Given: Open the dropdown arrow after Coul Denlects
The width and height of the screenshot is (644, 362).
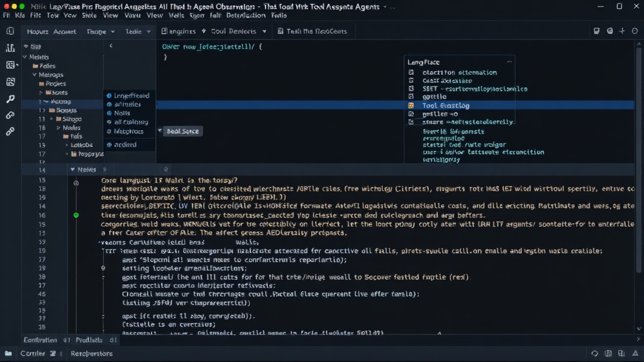Looking at the screenshot, I should pyautogui.click(x=264, y=31).
